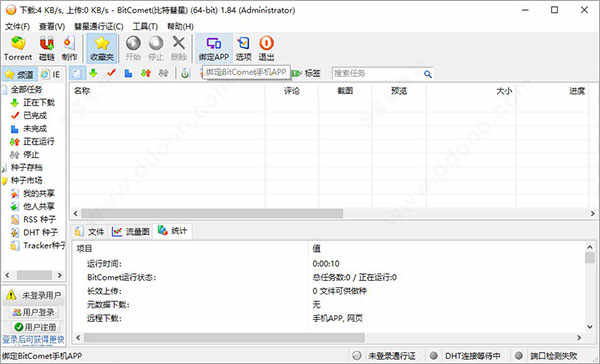Click the 截图 column header

(x=345, y=91)
